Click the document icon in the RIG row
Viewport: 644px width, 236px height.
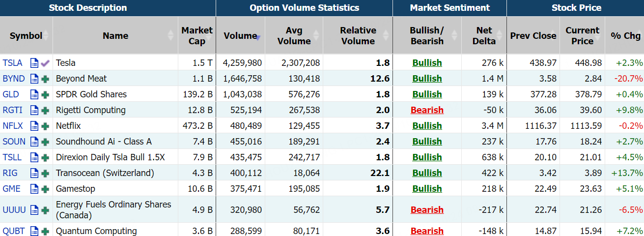[34, 173]
